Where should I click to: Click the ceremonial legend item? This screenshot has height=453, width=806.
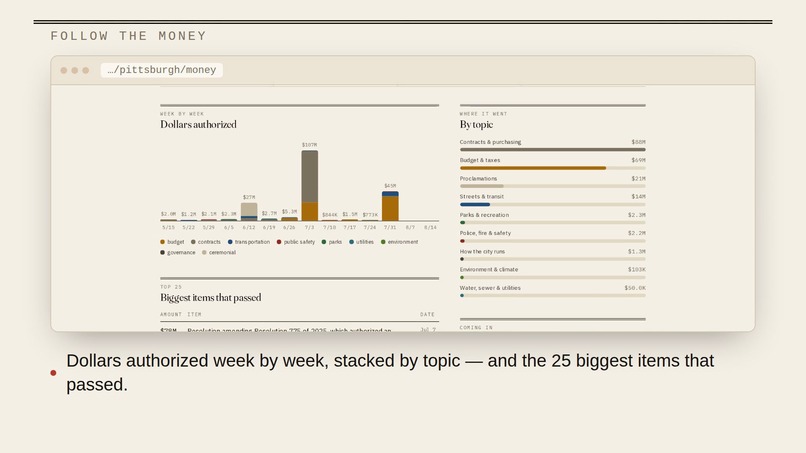(x=219, y=252)
